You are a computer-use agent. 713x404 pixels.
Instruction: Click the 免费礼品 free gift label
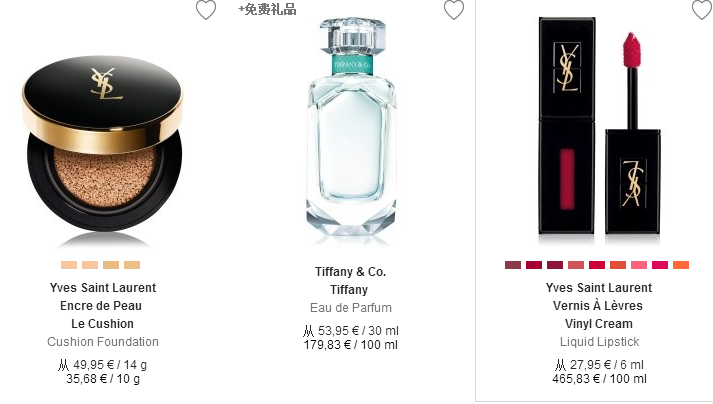click(267, 9)
